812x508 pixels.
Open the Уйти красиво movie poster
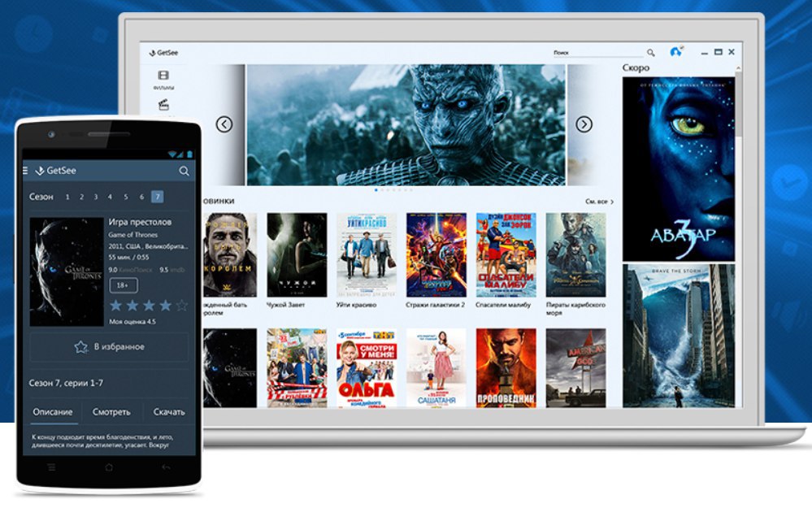(x=367, y=254)
